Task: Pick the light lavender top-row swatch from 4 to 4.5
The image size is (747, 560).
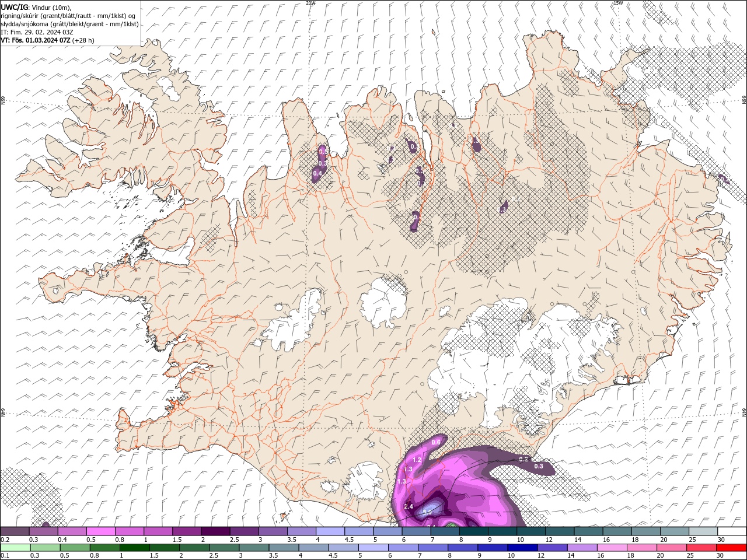Action: coord(330,531)
